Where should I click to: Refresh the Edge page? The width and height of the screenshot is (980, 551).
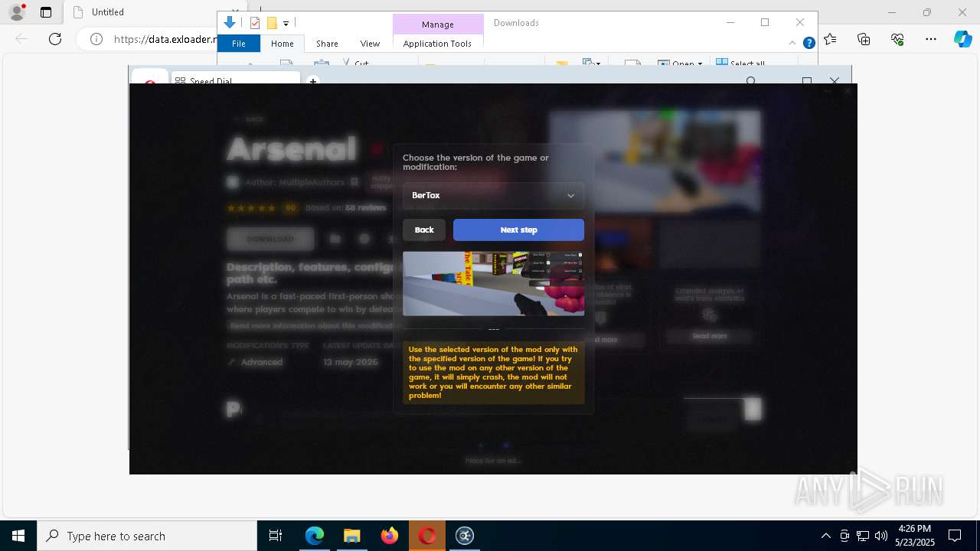coord(55,39)
